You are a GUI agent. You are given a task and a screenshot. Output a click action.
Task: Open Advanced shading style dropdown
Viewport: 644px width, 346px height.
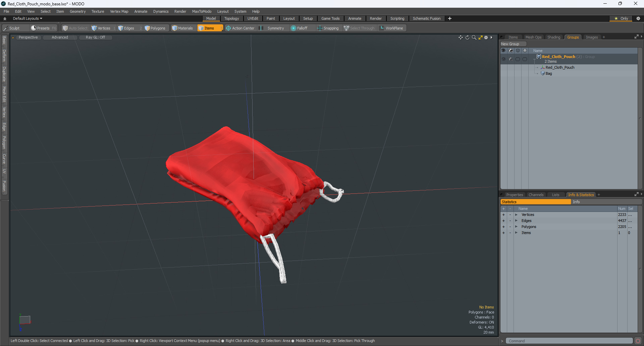point(60,38)
